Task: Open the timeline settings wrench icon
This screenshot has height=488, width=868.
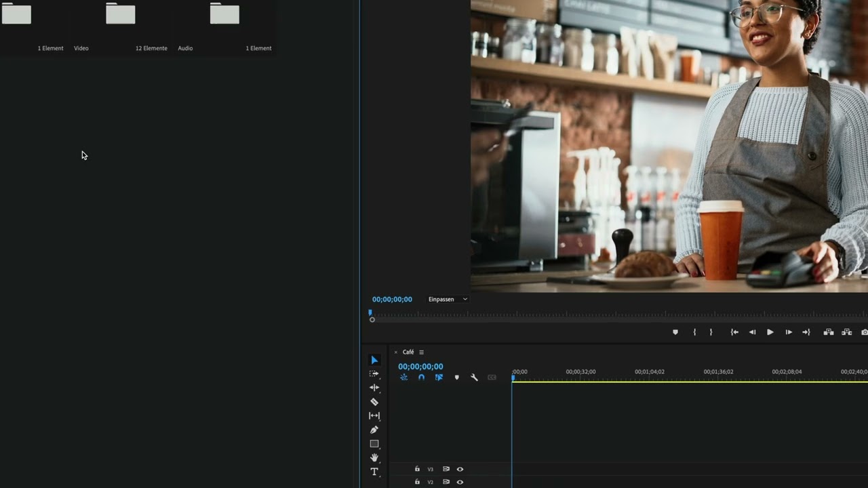Action: click(474, 378)
